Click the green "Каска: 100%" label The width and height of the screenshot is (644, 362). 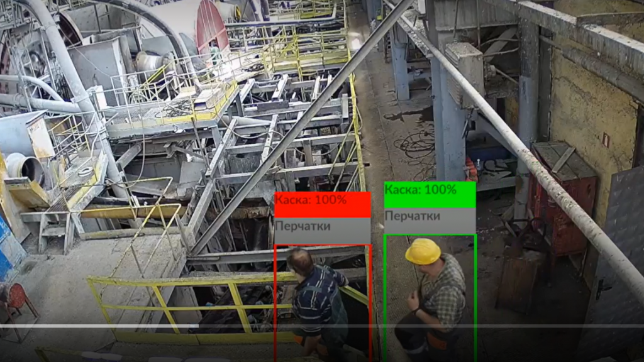click(x=430, y=195)
